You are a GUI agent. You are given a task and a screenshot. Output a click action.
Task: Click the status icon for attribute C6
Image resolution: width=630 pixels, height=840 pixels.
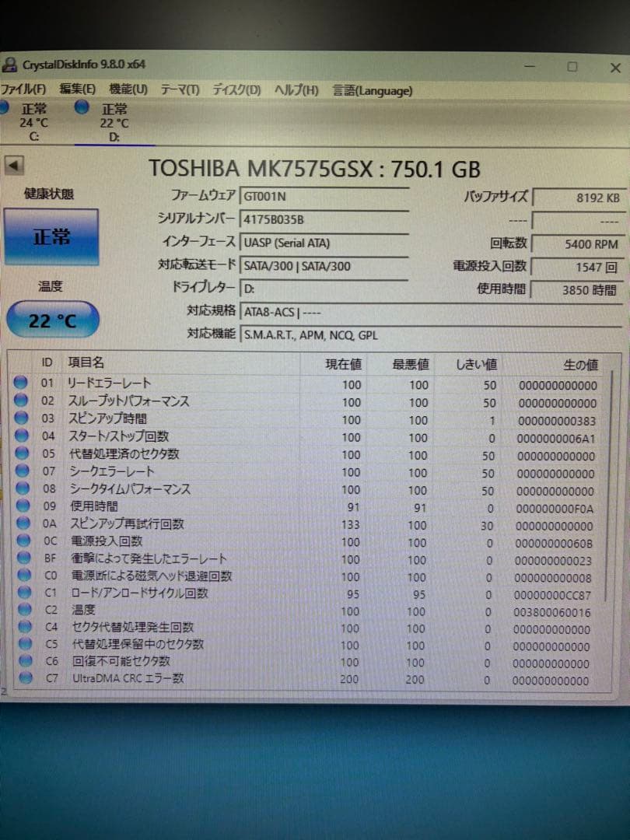(x=26, y=660)
